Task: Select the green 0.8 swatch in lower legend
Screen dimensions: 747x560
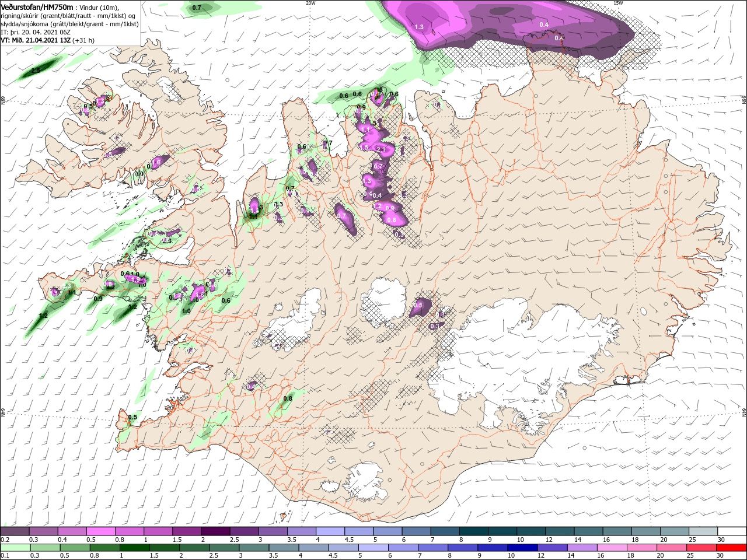Action: [105, 548]
